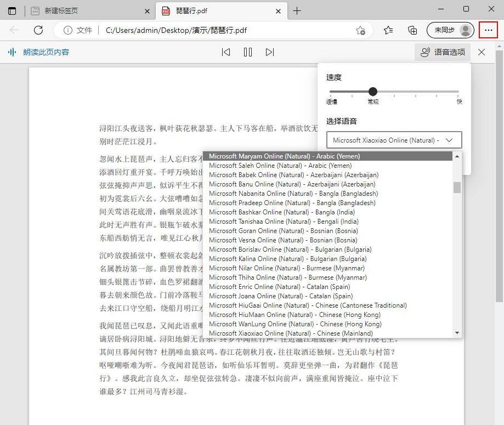Screen dimensions: 504x425
Task: Pick Microsoft Pradeep Bangla (Bangladesh) voice
Action: [328, 203]
